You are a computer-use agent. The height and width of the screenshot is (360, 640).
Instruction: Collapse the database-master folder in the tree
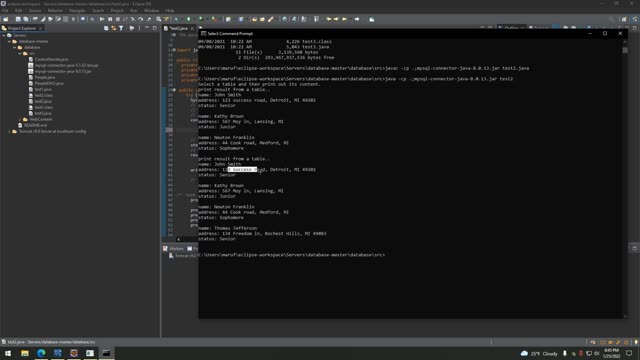9,41
